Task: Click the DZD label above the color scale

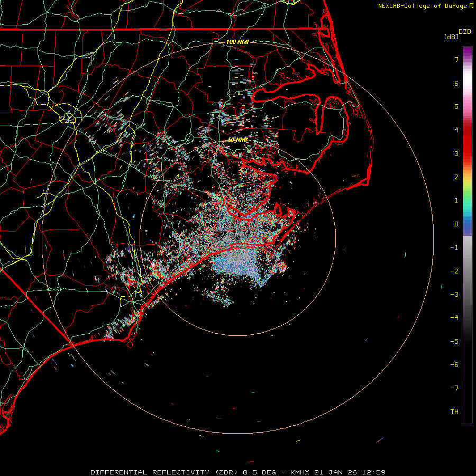Action: click(465, 32)
